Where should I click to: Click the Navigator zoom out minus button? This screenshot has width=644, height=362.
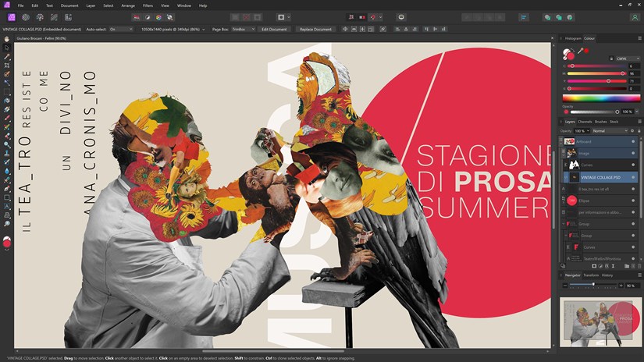(x=565, y=286)
